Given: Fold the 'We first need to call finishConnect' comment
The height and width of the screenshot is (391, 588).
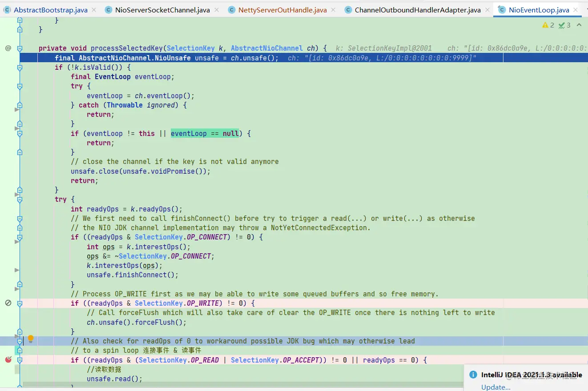Looking at the screenshot, I should [x=20, y=219].
